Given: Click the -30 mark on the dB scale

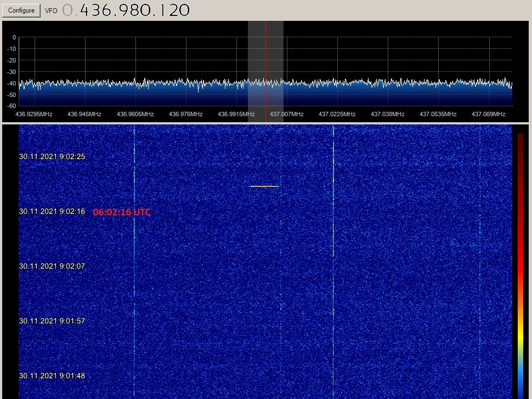Looking at the screenshot, I should tap(12, 71).
